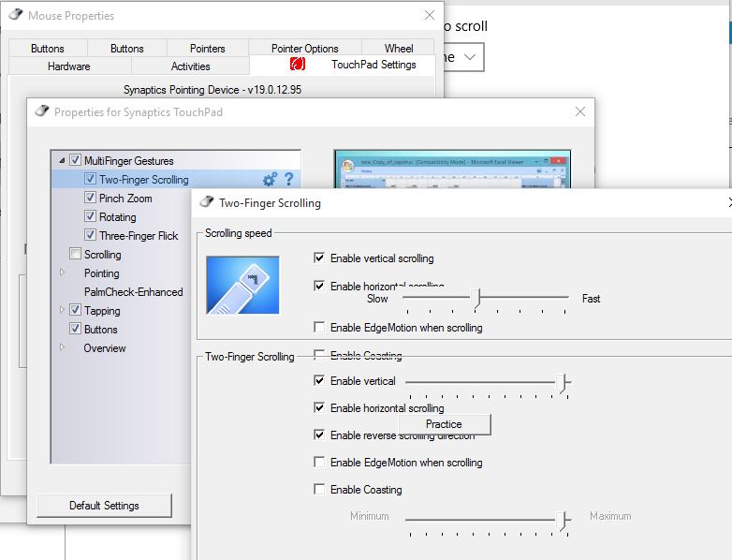Expand the Tapping tree node

pos(62,310)
